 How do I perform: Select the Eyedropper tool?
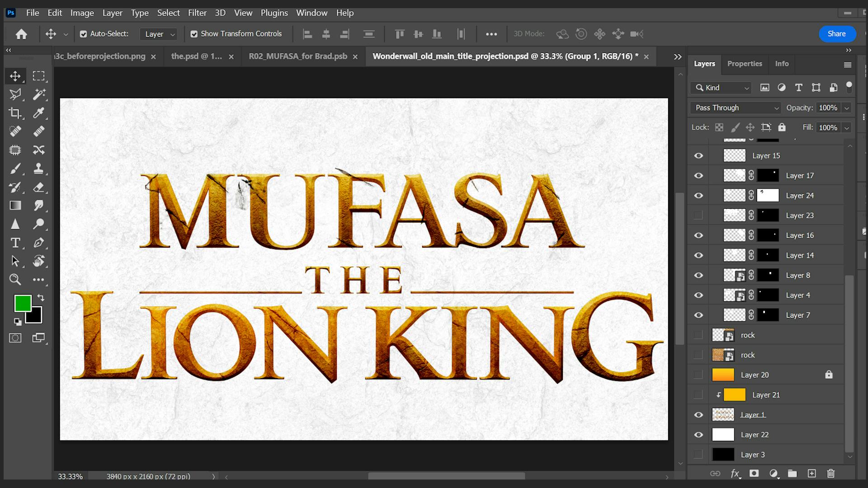[39, 113]
